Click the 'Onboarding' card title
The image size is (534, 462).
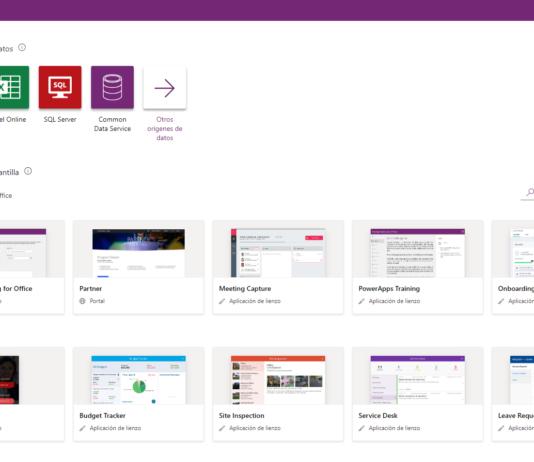[x=516, y=289]
